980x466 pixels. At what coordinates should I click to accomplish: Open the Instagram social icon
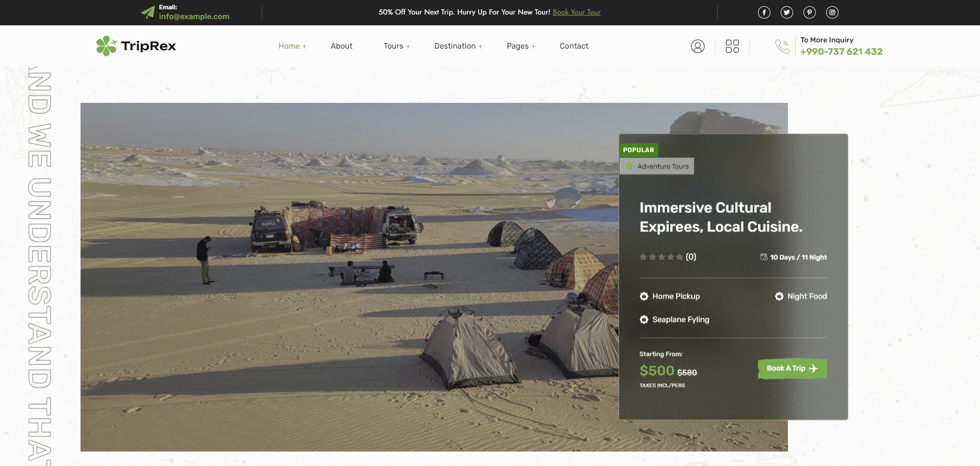(832, 12)
